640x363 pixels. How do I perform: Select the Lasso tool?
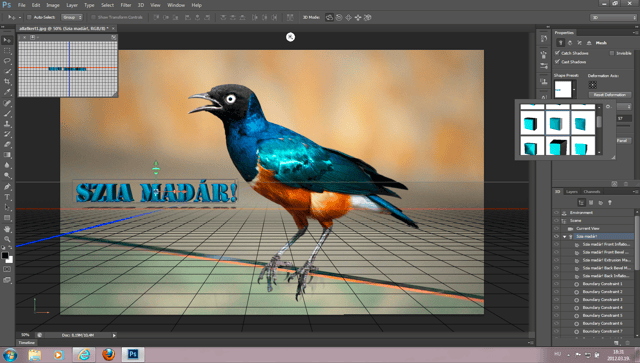[7, 61]
